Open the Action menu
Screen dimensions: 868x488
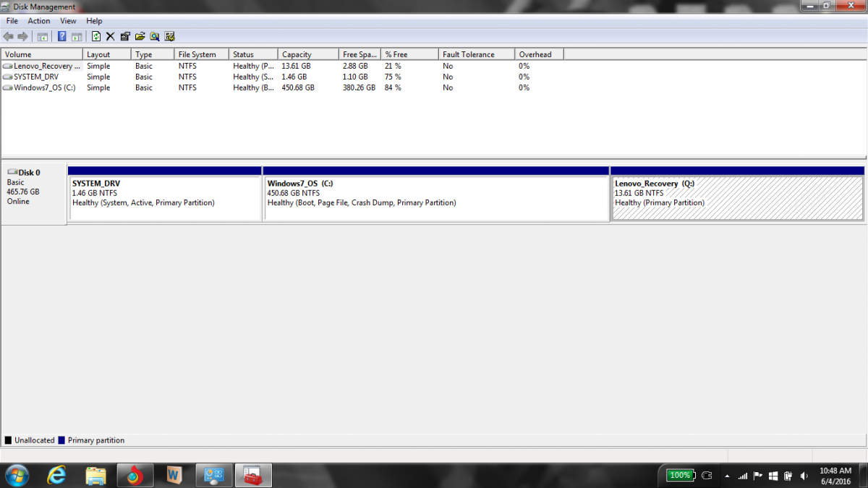pyautogui.click(x=39, y=21)
